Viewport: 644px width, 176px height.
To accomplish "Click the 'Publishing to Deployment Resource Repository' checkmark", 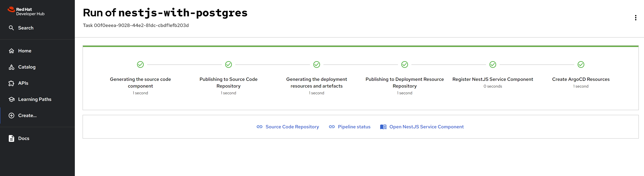I will click(x=405, y=65).
